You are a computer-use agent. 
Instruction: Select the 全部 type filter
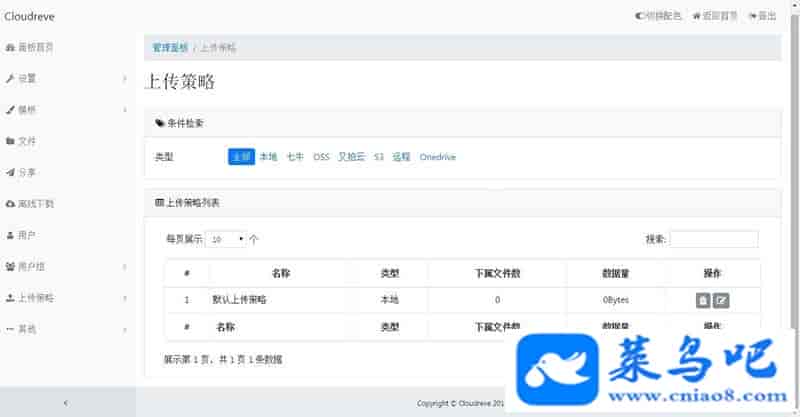coord(241,157)
